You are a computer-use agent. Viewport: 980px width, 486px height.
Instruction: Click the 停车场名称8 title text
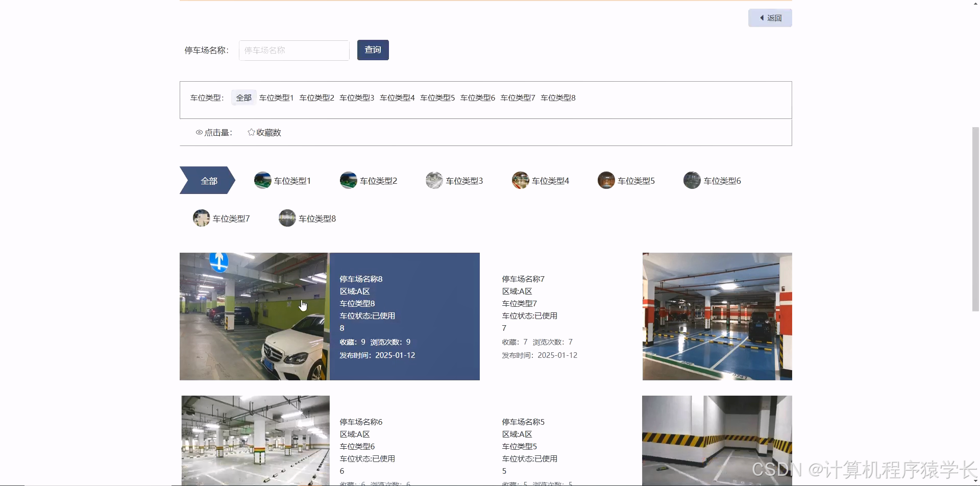coord(361,279)
